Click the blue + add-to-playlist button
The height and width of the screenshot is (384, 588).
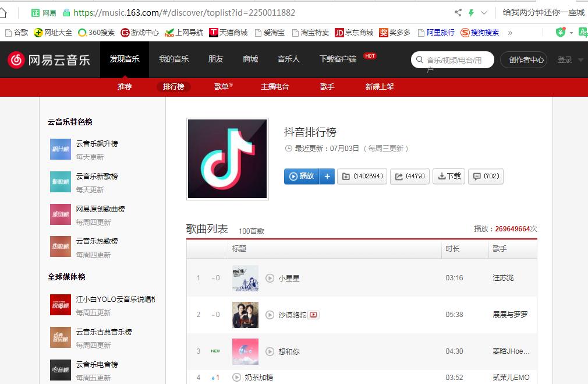pyautogui.click(x=328, y=177)
